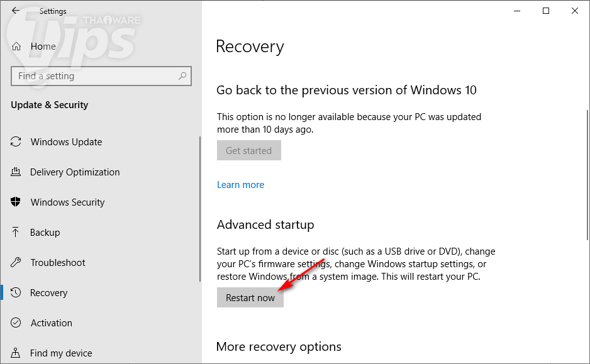This screenshot has width=590, height=364.
Task: Click the Windows Update sync icon
Action: (x=16, y=142)
